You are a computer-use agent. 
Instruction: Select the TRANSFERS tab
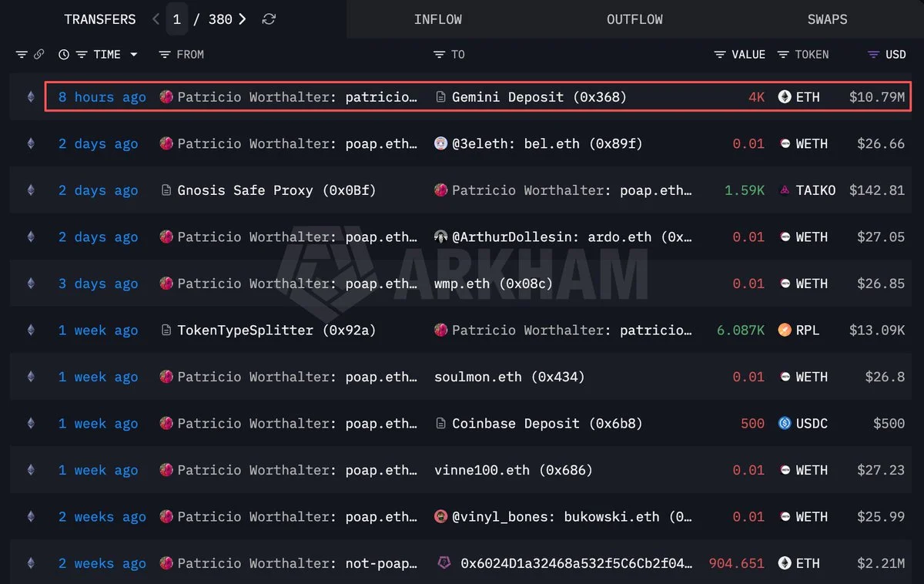coord(100,19)
